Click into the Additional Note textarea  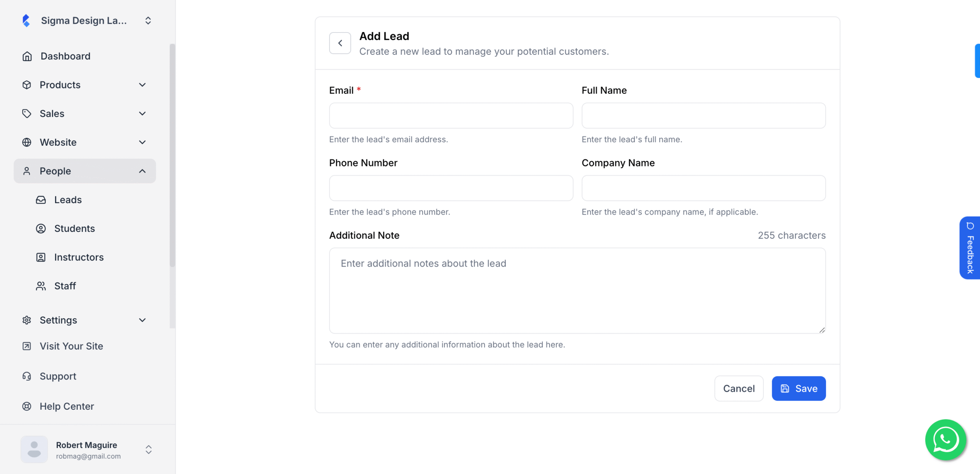pyautogui.click(x=577, y=291)
